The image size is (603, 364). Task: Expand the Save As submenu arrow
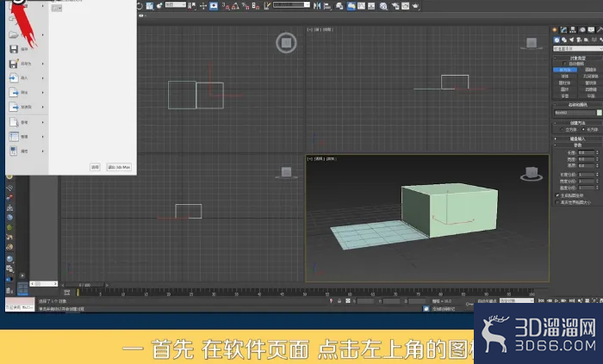[x=43, y=64]
